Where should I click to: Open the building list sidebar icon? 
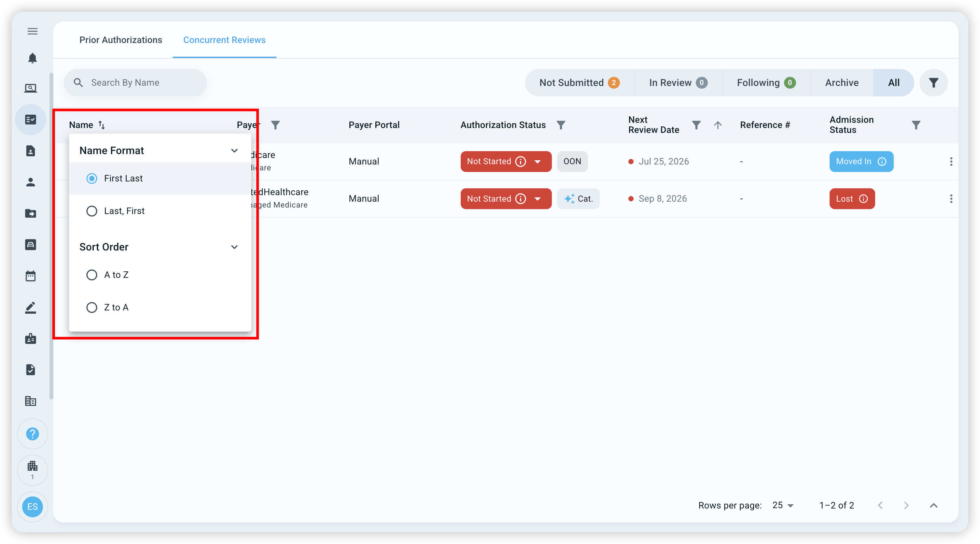click(31, 401)
